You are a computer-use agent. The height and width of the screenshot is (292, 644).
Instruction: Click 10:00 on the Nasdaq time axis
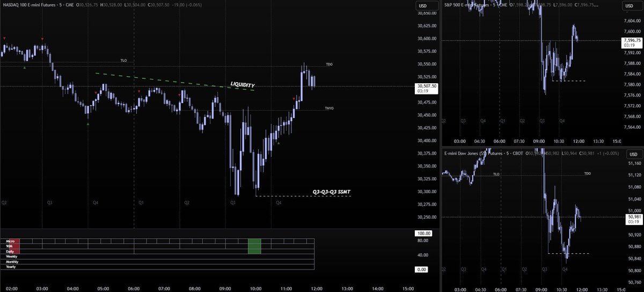click(x=256, y=288)
